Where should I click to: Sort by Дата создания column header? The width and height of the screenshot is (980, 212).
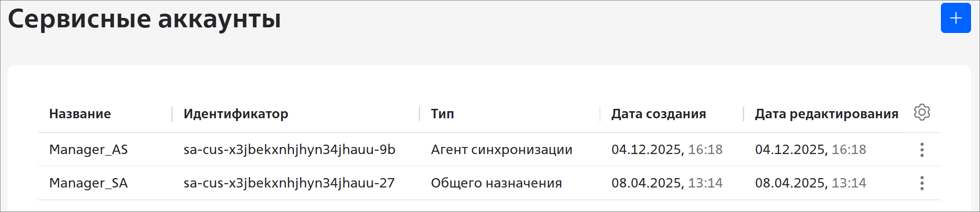tap(658, 114)
